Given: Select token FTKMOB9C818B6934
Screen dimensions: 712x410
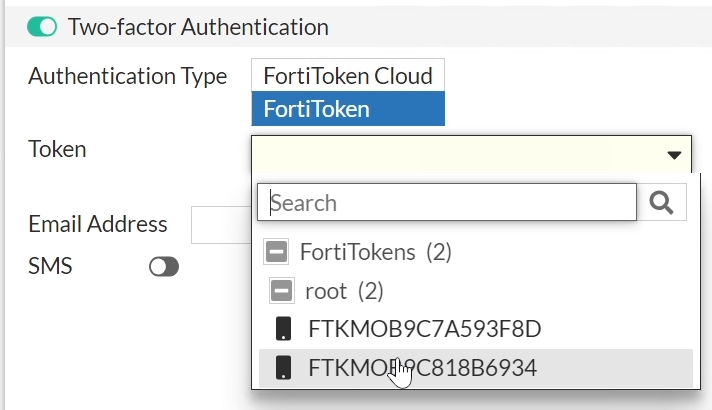Looking at the screenshot, I should [475, 368].
